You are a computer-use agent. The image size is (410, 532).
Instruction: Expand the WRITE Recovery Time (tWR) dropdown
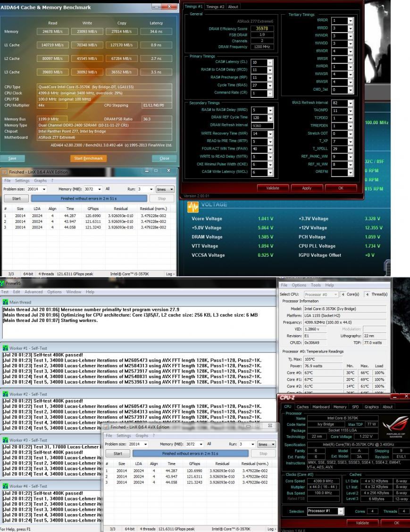point(270,134)
